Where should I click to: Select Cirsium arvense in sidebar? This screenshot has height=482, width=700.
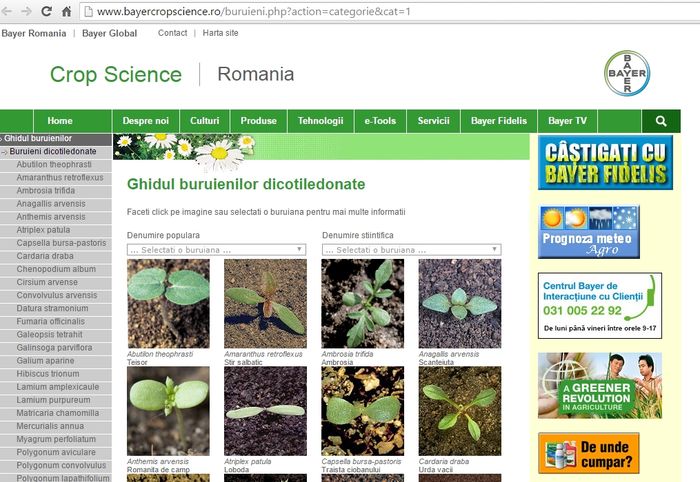pyautogui.click(x=56, y=283)
